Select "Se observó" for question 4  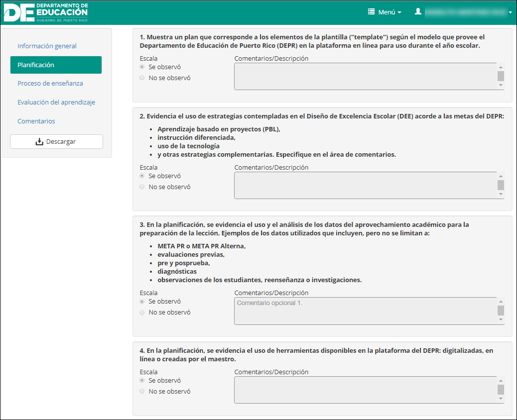click(x=142, y=380)
